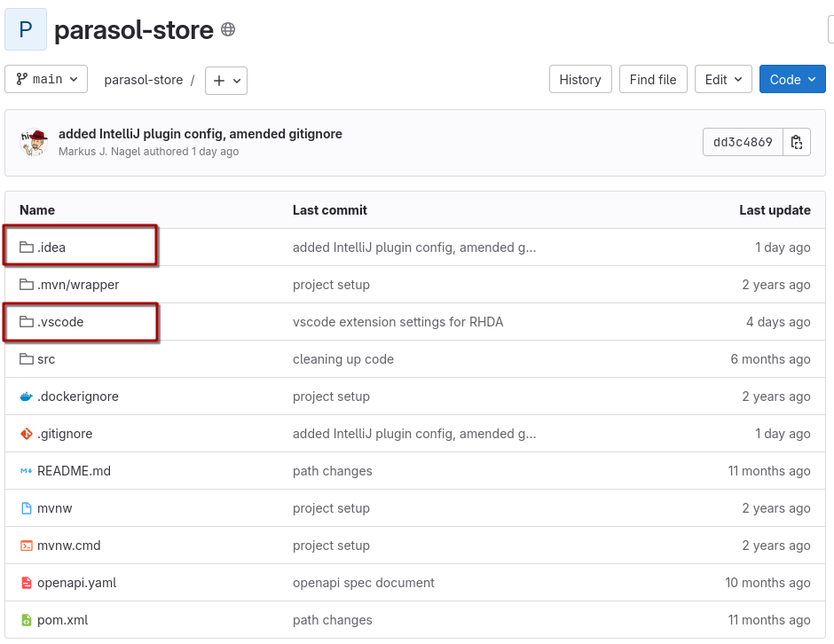Open the History view
Screen dimensions: 834x644
click(x=580, y=79)
